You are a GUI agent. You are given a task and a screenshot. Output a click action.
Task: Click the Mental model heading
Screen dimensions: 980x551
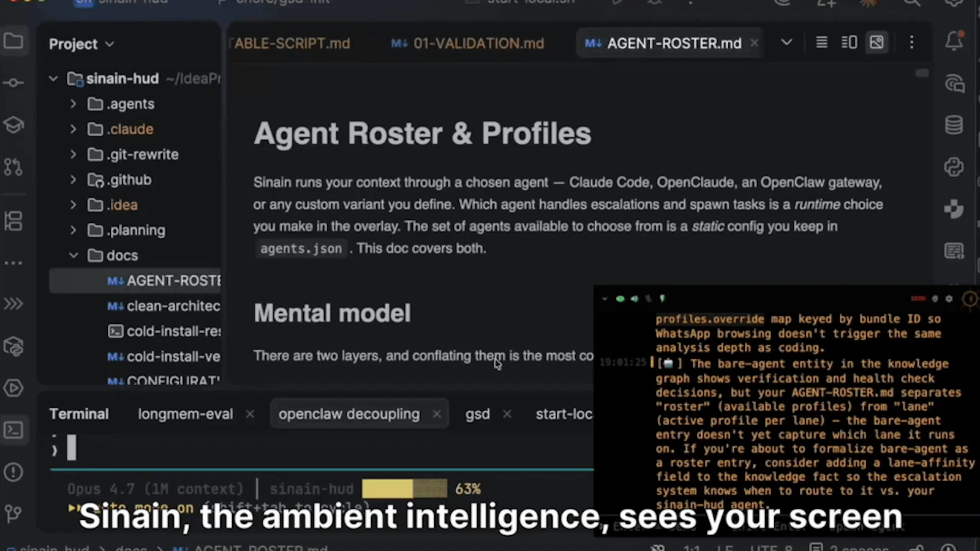click(x=332, y=313)
